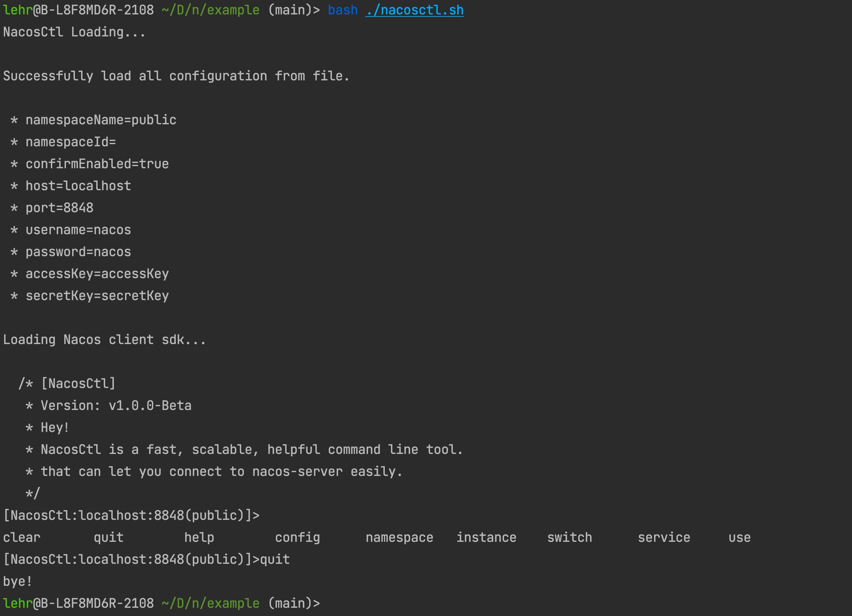
Task: Choose help from command suggestions
Action: 199,538
